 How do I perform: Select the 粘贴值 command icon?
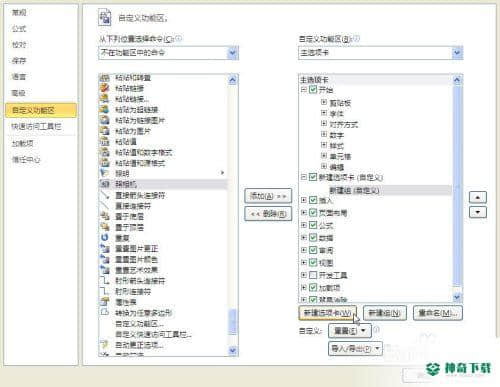105,142
